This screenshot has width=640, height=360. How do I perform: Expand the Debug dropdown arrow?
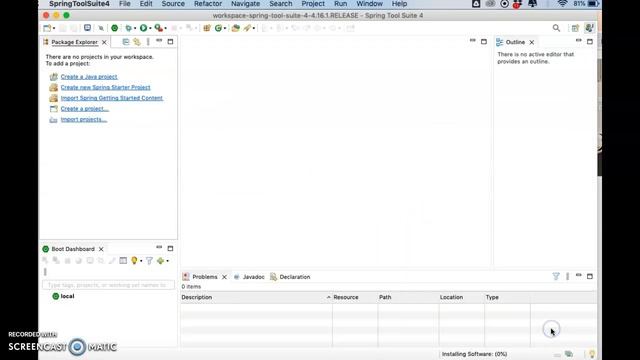click(135, 29)
